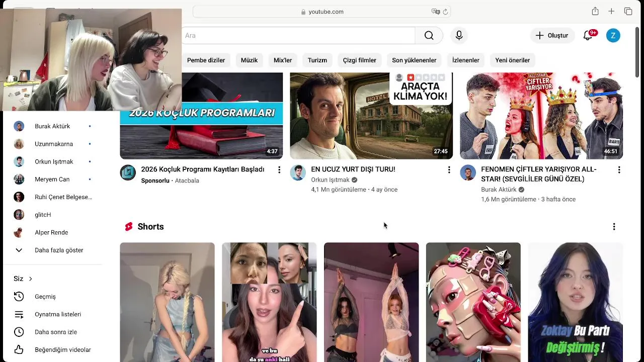Click title EN UCUZ YURT DIŞI TURU!
The image size is (644, 362).
click(x=353, y=169)
